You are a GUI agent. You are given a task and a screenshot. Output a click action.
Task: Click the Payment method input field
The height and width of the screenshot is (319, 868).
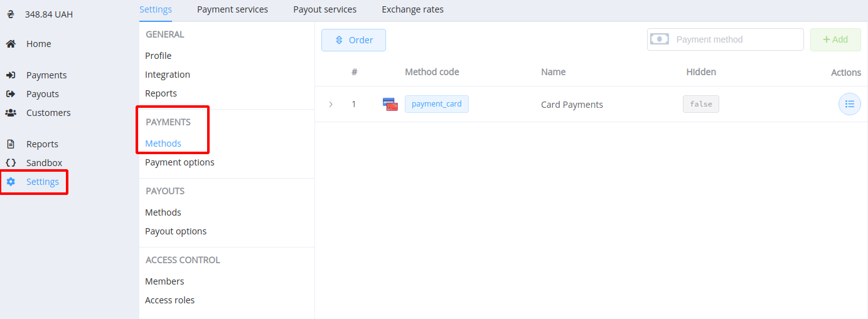point(736,39)
